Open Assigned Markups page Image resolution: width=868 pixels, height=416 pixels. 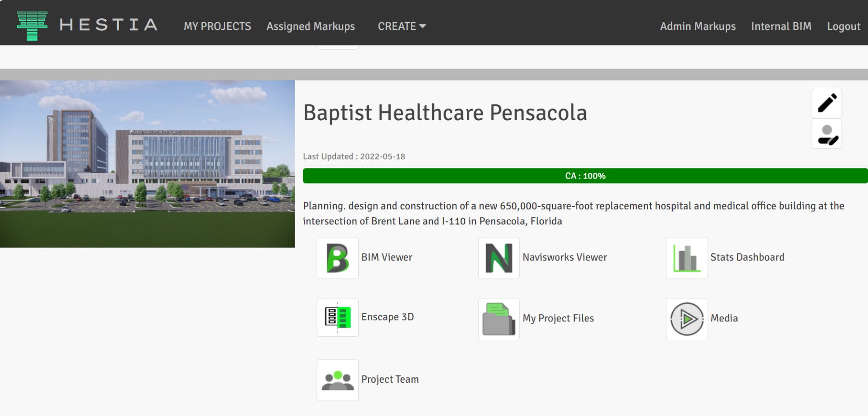coord(311,26)
